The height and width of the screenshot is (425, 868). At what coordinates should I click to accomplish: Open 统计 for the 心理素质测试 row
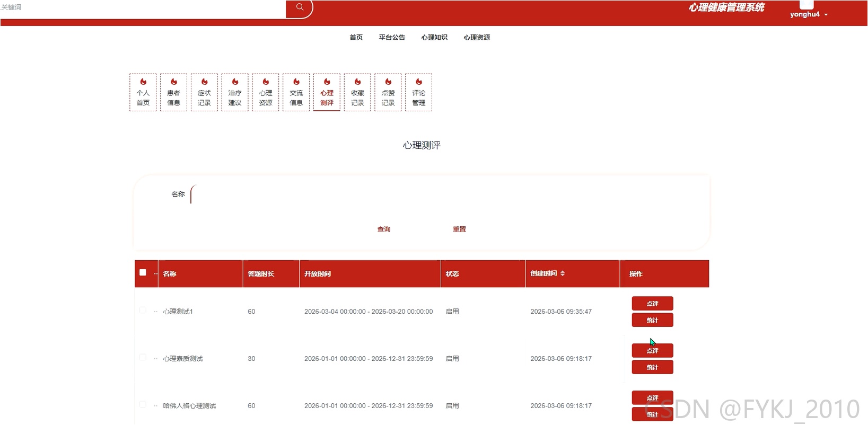tap(652, 367)
